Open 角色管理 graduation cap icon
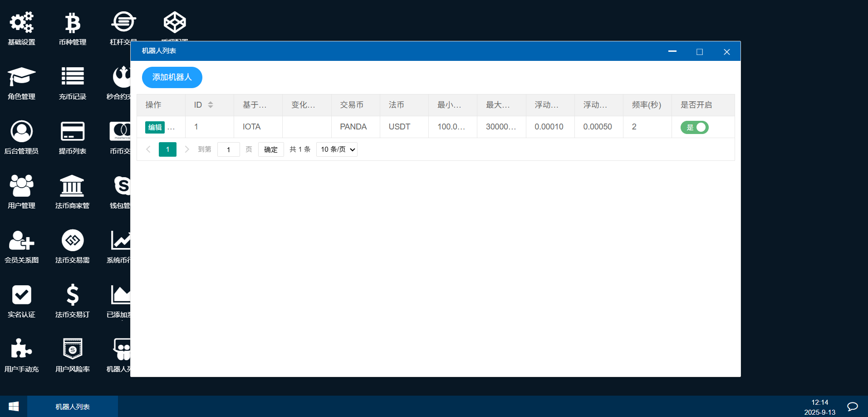The width and height of the screenshot is (868, 417). point(21,77)
